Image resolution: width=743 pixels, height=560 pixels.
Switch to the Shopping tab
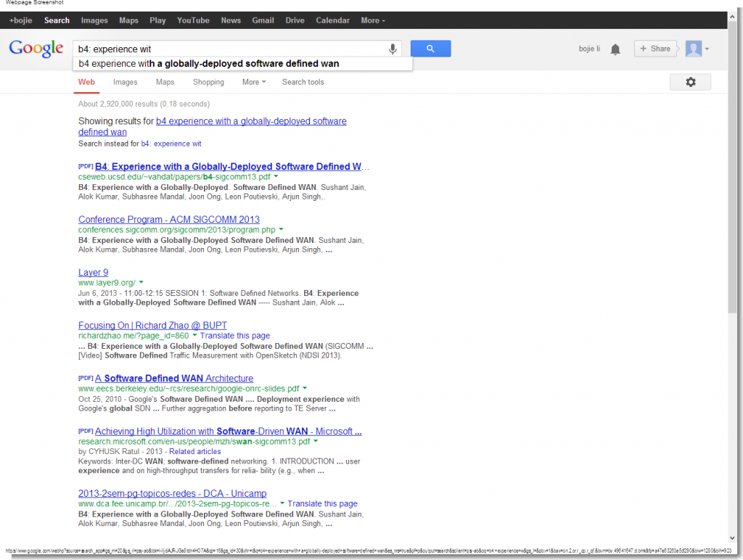tap(208, 82)
